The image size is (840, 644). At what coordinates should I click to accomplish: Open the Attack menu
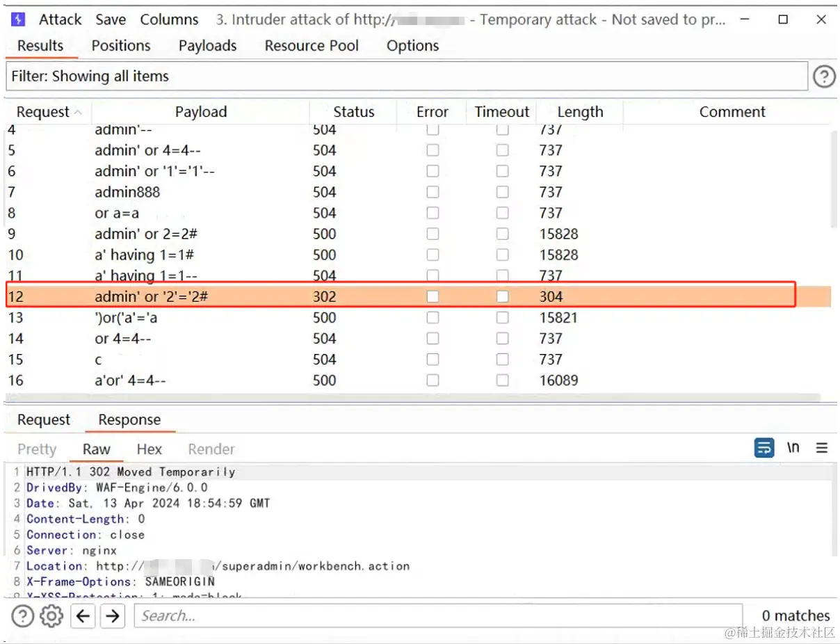pos(60,19)
